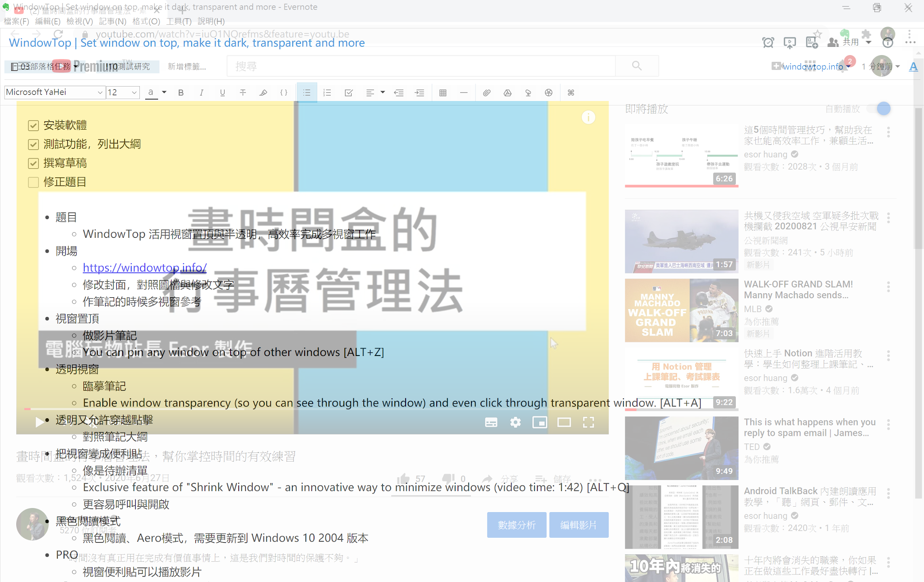Viewport: 924px width, 582px height.
Task: Apply italic formatting in Evernote toolbar
Action: click(x=201, y=92)
